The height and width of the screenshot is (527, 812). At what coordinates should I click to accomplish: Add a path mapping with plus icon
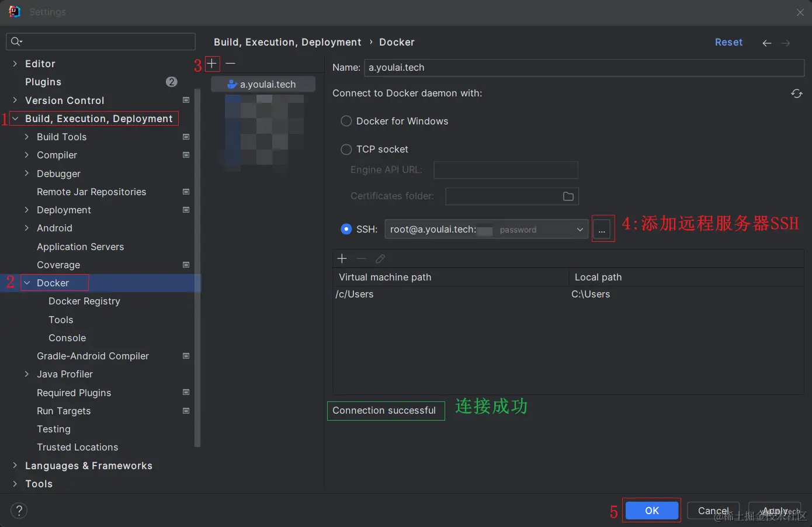(342, 258)
